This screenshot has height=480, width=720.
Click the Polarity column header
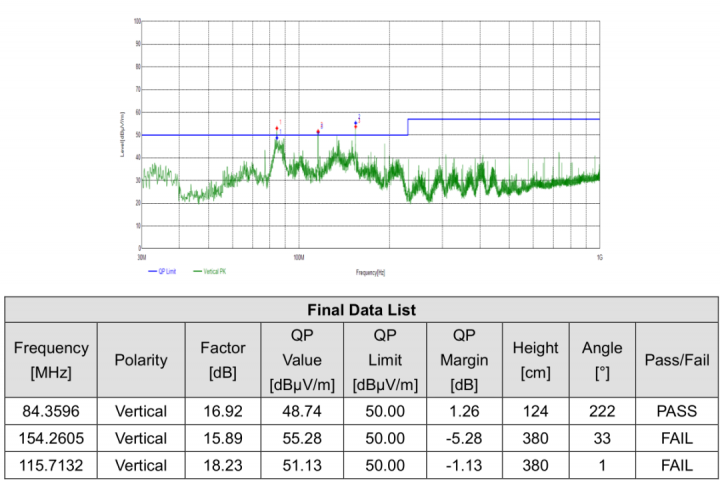(141, 359)
